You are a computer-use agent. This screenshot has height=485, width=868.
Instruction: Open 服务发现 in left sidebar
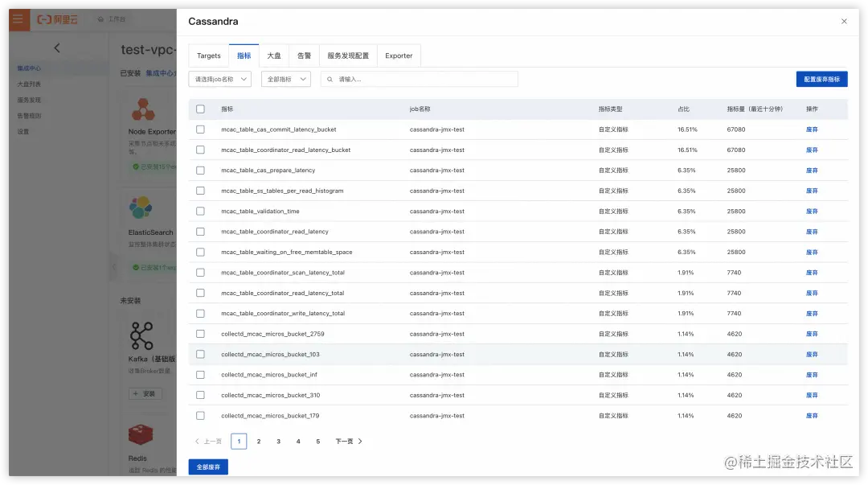(29, 100)
